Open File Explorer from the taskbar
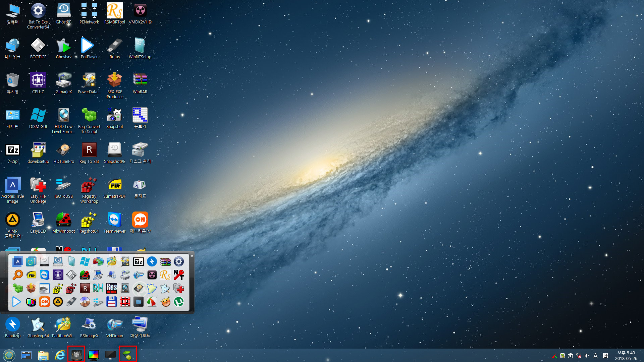Viewport: 644px width, 362px height. coord(43,355)
